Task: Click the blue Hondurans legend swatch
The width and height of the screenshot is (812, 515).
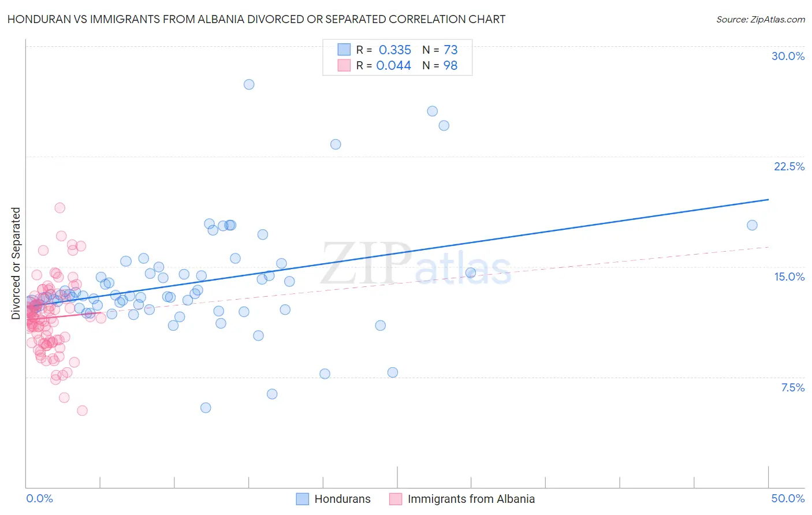Action: click(x=303, y=499)
